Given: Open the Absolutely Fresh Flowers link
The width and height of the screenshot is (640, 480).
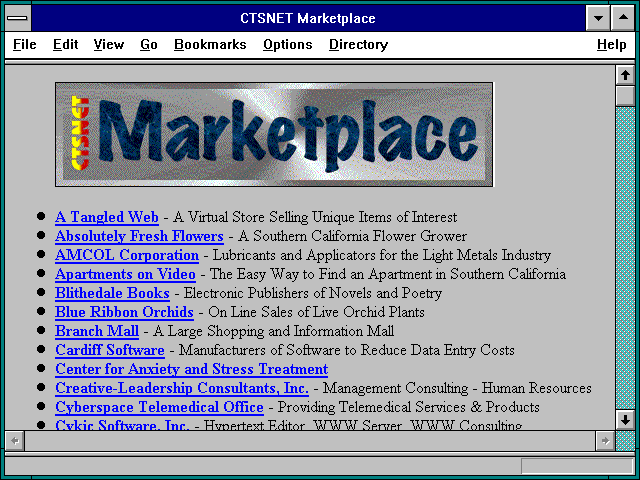Looking at the screenshot, I should tap(139, 236).
